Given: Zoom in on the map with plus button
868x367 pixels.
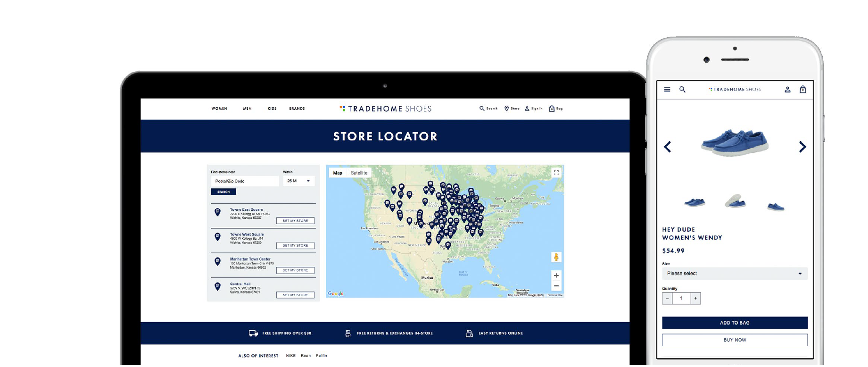Looking at the screenshot, I should [556, 275].
